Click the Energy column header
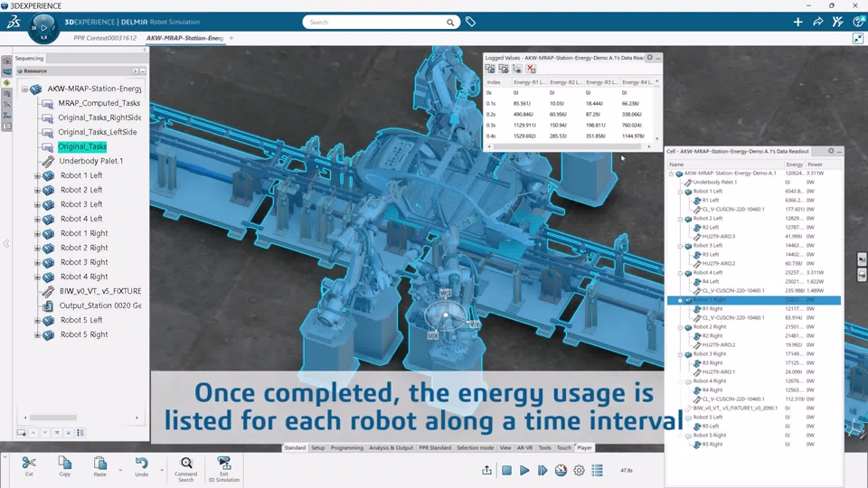 [795, 164]
